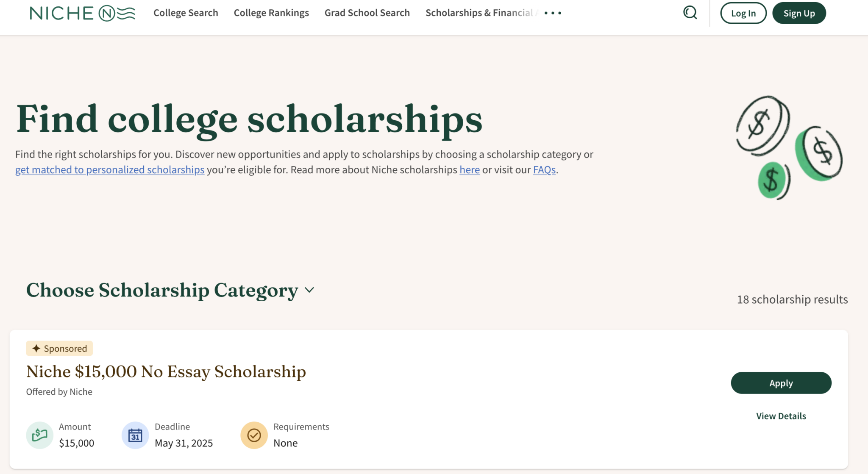Viewport: 868px width, 474px height.
Task: Click the Niche logo in header
Action: [83, 13]
